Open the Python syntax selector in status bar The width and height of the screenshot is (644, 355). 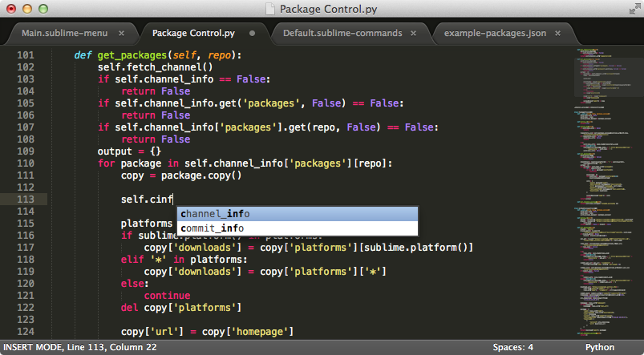coord(600,347)
